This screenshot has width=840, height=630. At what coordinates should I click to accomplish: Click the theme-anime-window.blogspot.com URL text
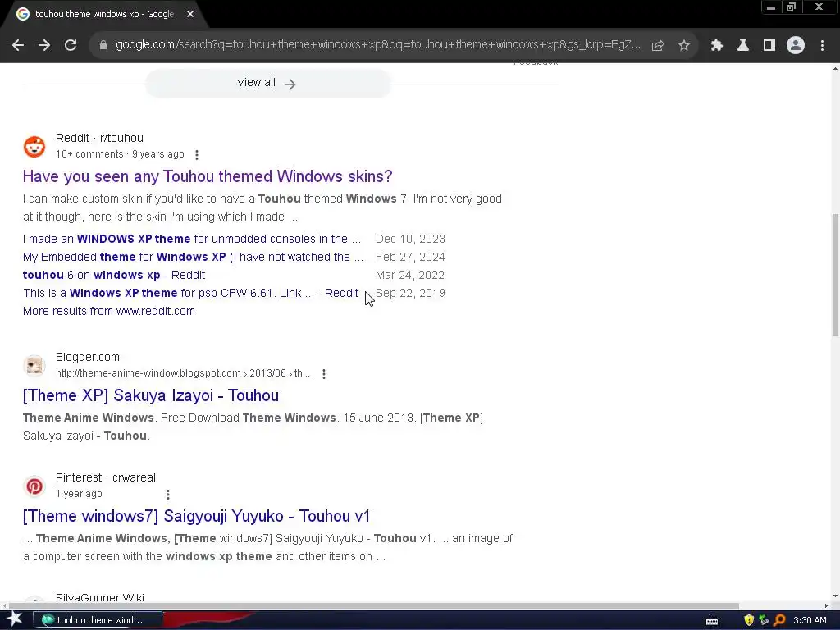(x=183, y=373)
